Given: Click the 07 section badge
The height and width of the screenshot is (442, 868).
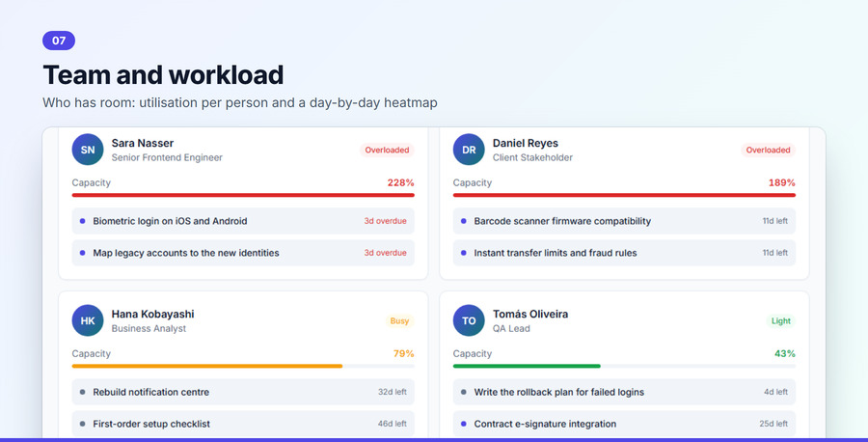Looking at the screenshot, I should point(59,41).
